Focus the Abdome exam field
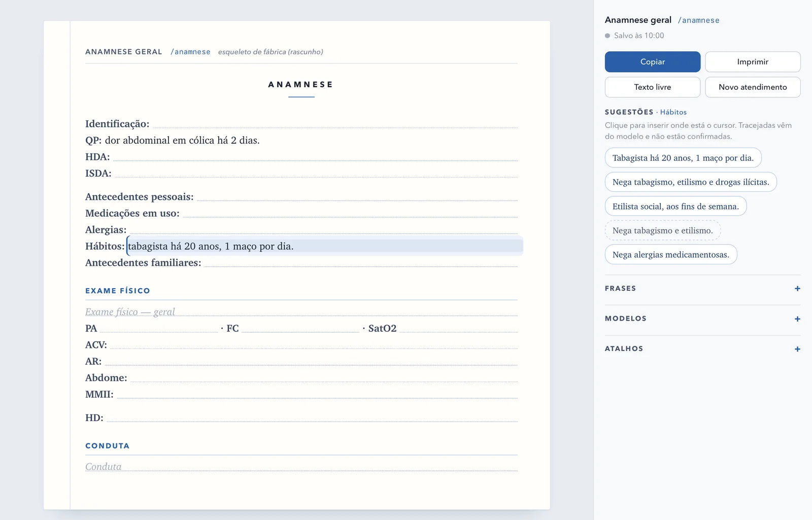 pos(324,378)
